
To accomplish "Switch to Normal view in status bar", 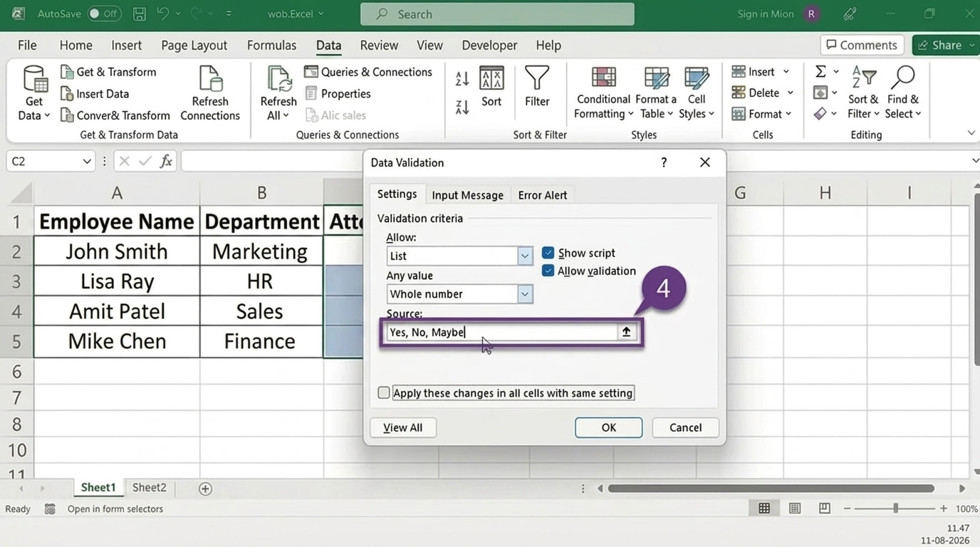I will (x=764, y=509).
